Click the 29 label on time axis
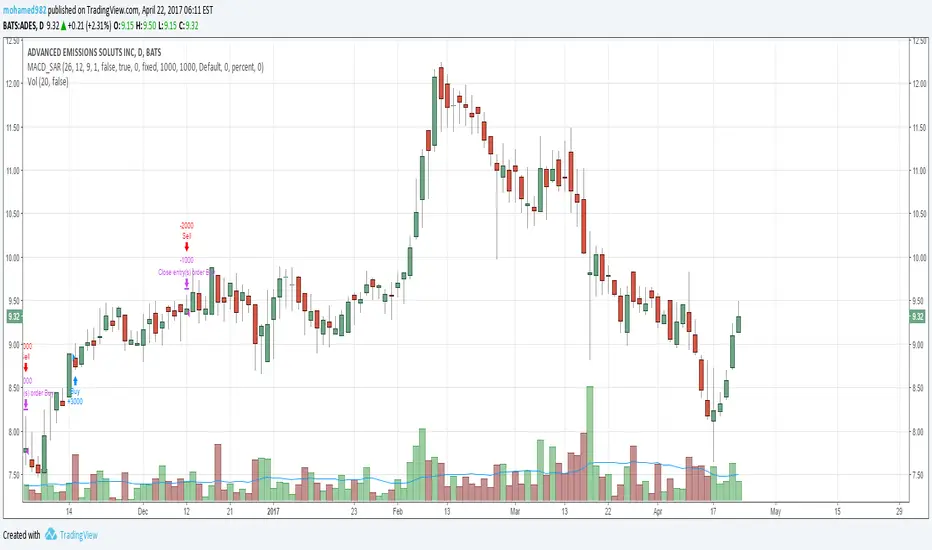 [899, 511]
